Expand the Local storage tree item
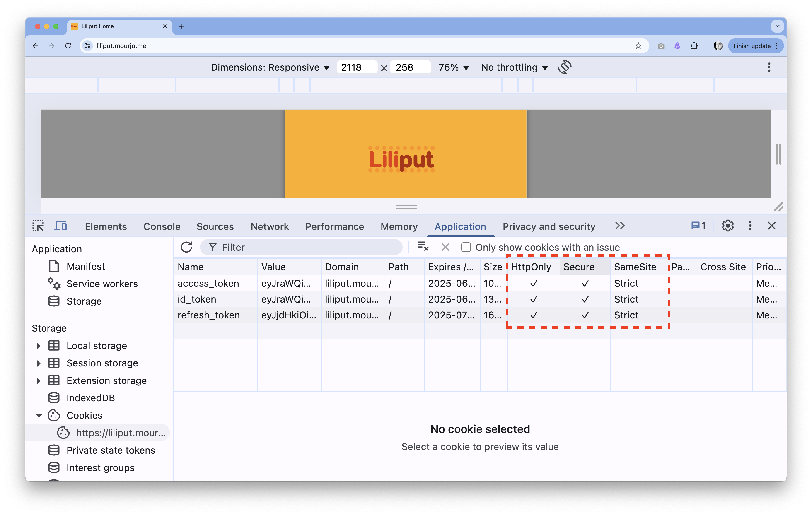 point(39,346)
